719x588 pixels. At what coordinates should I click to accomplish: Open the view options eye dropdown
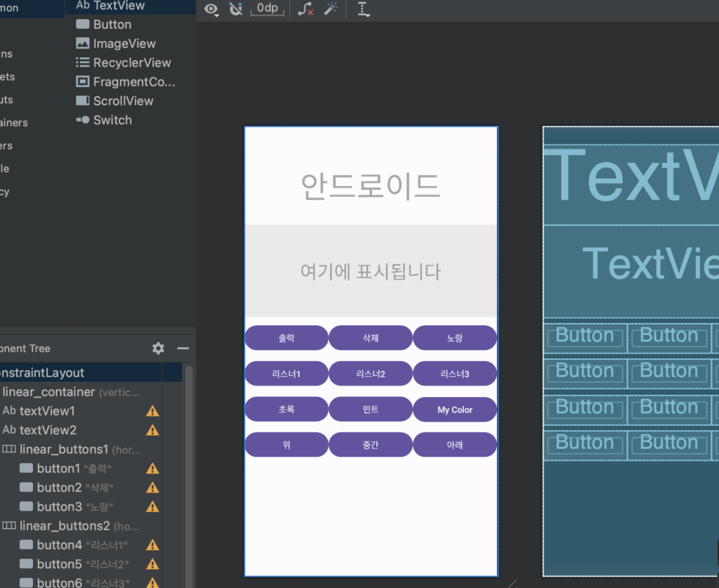(x=211, y=9)
